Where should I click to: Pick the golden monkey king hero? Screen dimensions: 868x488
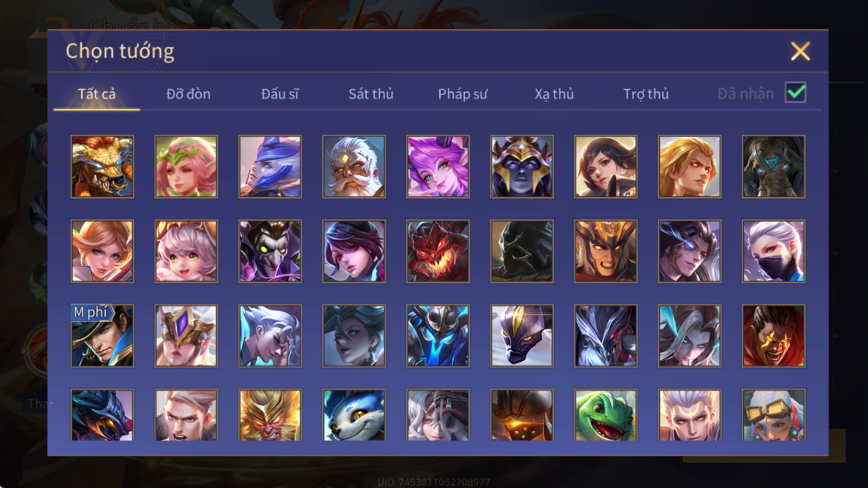270,415
